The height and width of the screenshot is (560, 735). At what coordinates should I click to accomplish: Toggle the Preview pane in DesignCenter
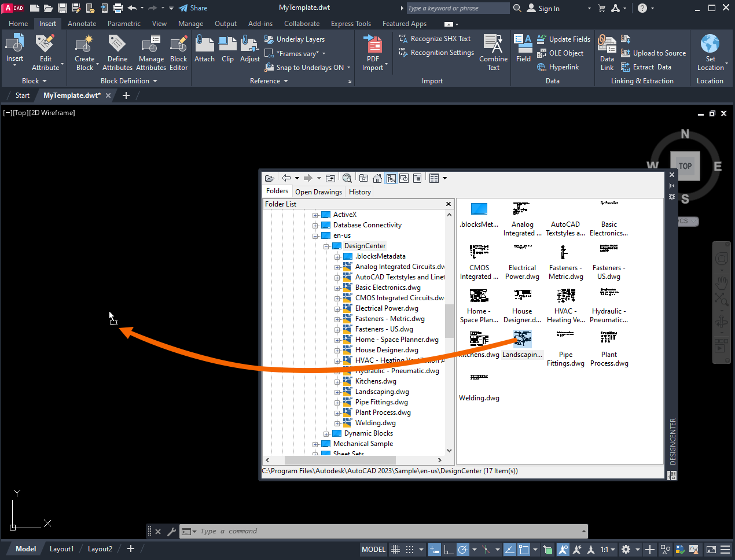point(404,178)
